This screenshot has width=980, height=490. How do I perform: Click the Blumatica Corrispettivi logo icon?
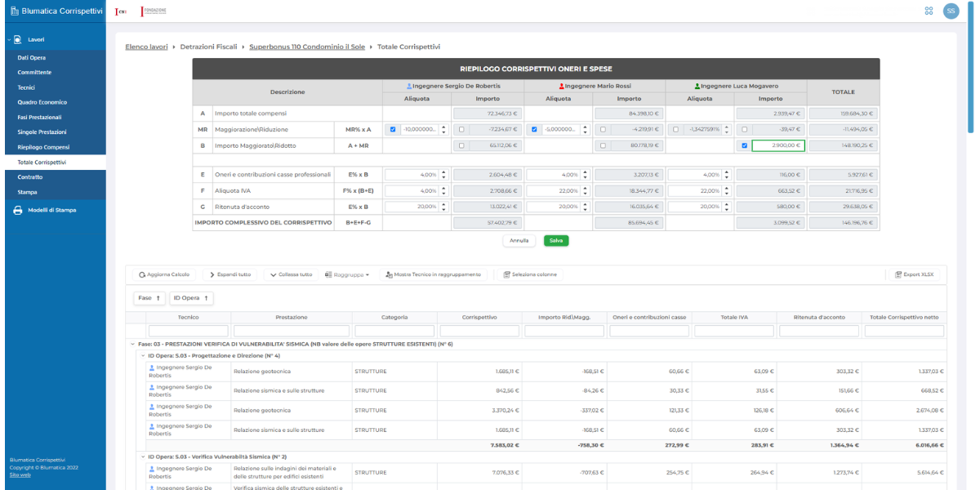(14, 11)
